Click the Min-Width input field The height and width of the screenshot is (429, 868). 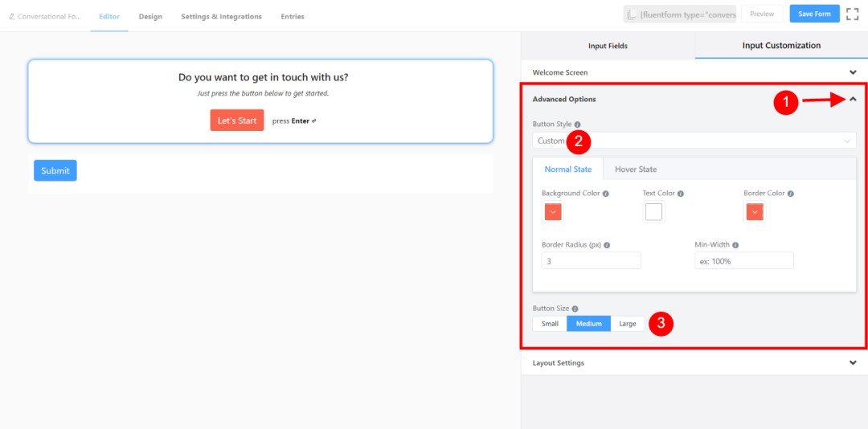[744, 261]
